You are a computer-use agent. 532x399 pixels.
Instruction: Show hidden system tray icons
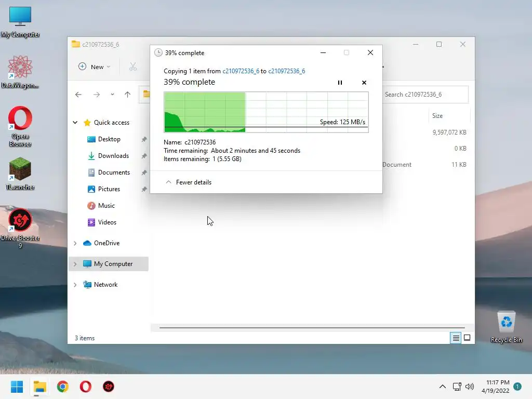(443, 387)
